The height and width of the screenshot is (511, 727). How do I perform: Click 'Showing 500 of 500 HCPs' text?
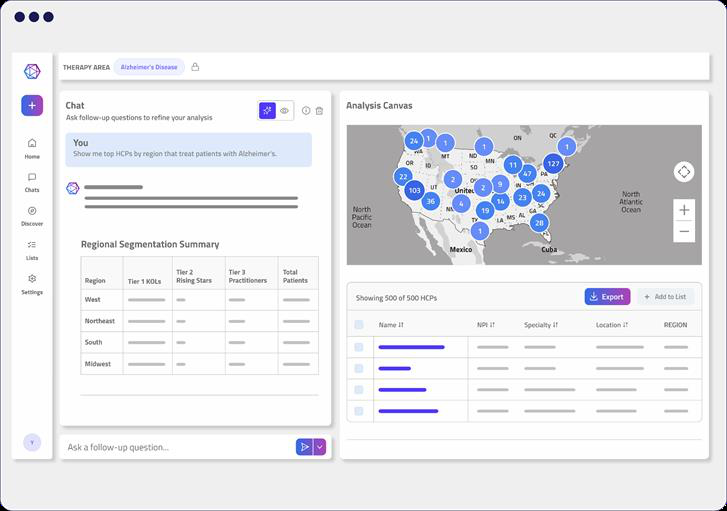[396, 298]
